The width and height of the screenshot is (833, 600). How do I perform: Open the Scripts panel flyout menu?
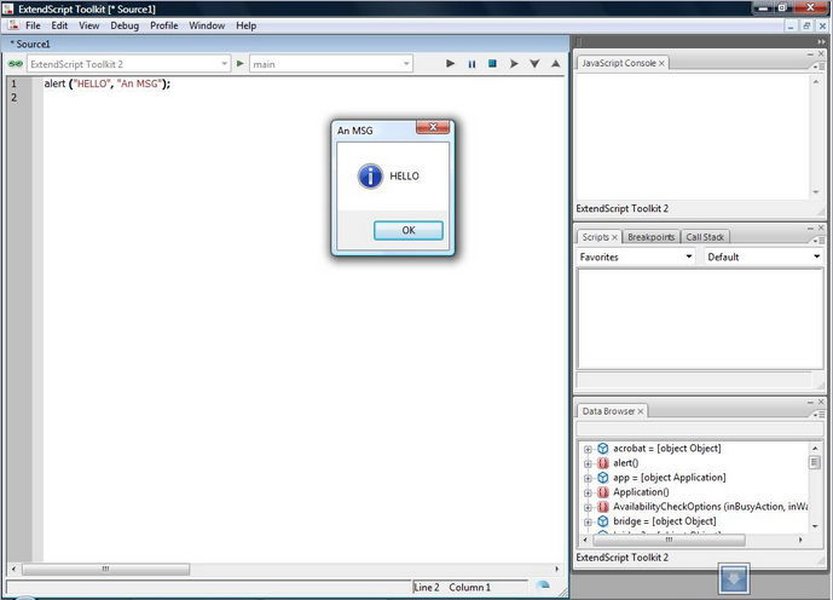click(x=818, y=240)
